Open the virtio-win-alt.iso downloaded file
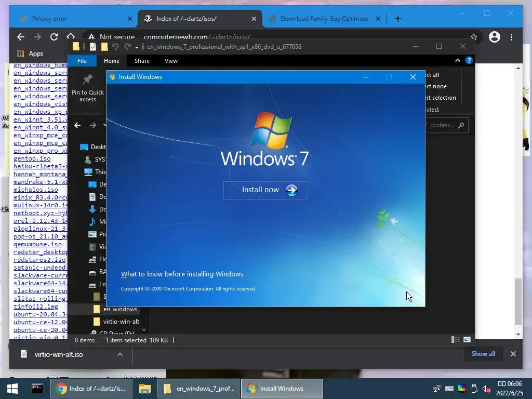Image resolution: width=532 pixels, height=399 pixels. [58, 354]
